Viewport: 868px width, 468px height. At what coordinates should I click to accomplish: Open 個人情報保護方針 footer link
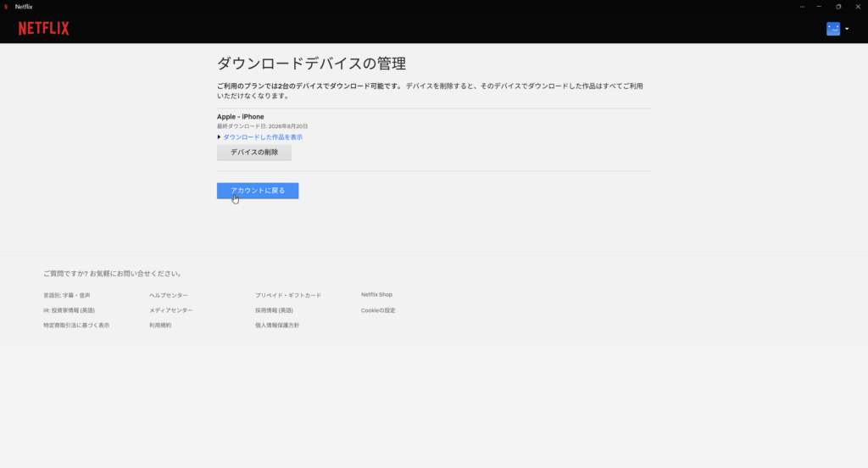point(277,325)
